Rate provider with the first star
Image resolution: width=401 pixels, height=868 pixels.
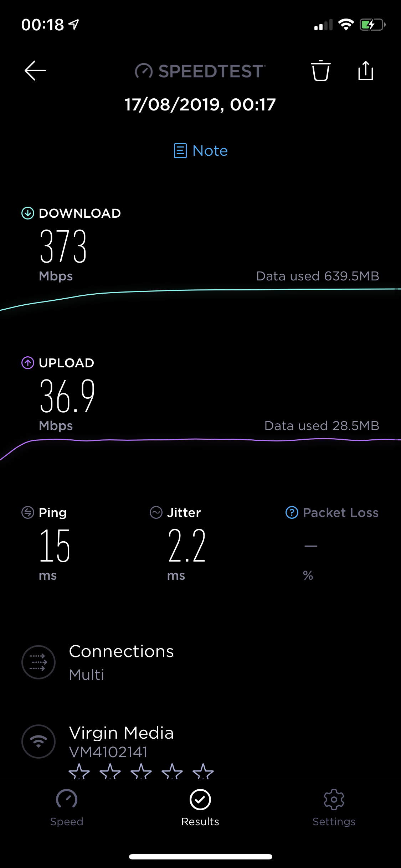[79, 771]
